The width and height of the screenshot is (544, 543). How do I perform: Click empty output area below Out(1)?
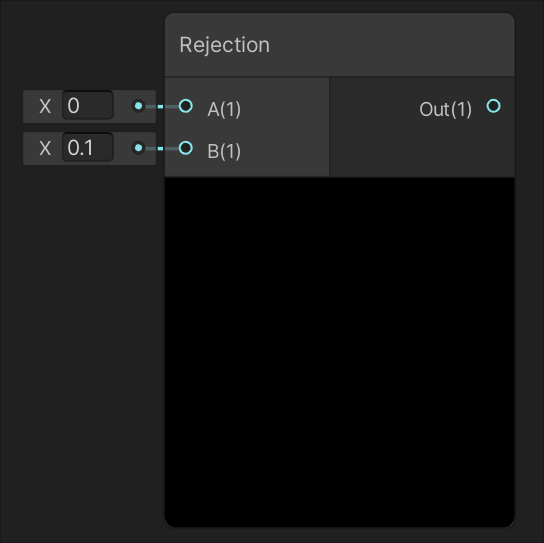(x=422, y=149)
